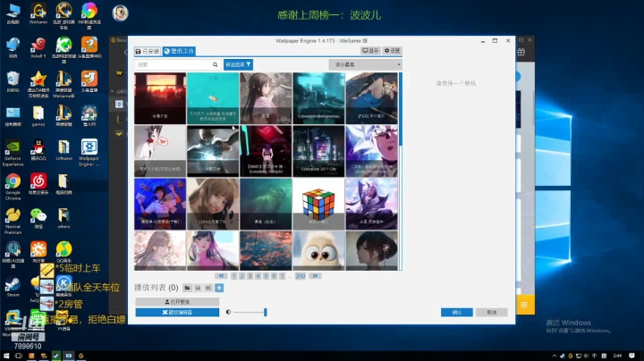Viewport: 644px width, 361px height.
Task: Open the games folder on desktop
Action: 38,116
